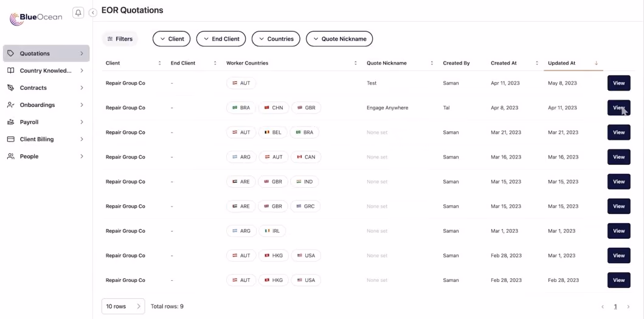Click the EOR Quotations page title
The image size is (644, 319).
[132, 10]
